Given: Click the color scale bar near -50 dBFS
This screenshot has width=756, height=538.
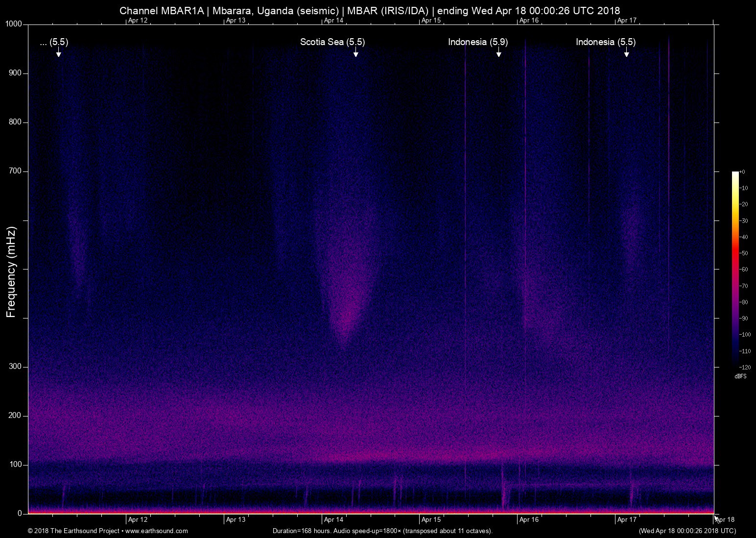Looking at the screenshot, I should coord(735,253).
